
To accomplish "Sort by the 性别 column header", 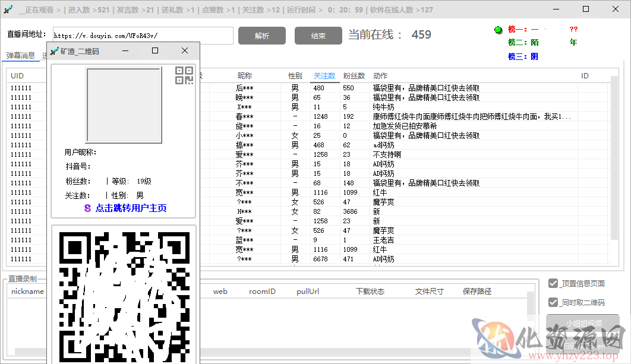I will click(295, 75).
